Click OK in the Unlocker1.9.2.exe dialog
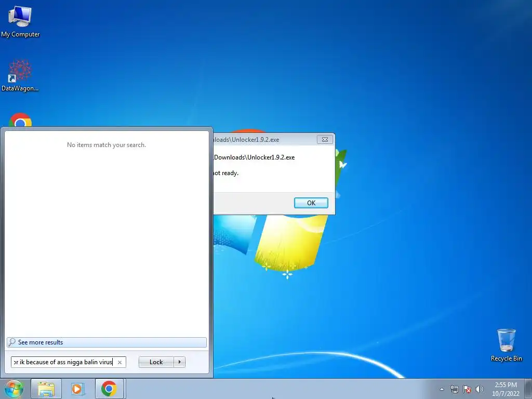 point(311,203)
